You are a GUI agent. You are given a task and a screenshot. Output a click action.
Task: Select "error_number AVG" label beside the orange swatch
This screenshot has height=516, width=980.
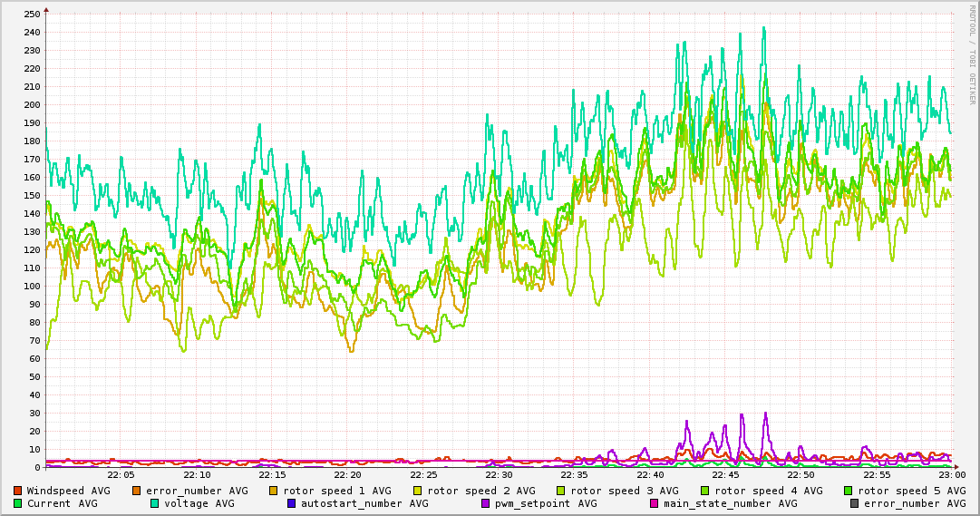197,491
